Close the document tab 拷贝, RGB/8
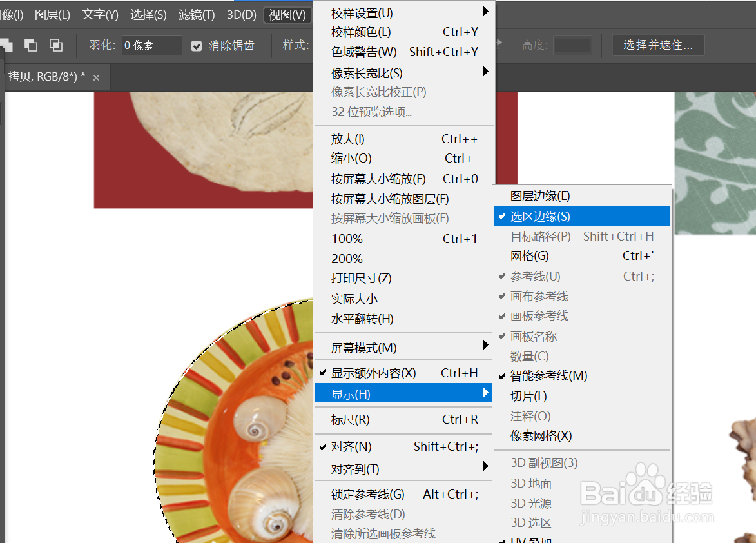756x543 pixels. (97, 77)
